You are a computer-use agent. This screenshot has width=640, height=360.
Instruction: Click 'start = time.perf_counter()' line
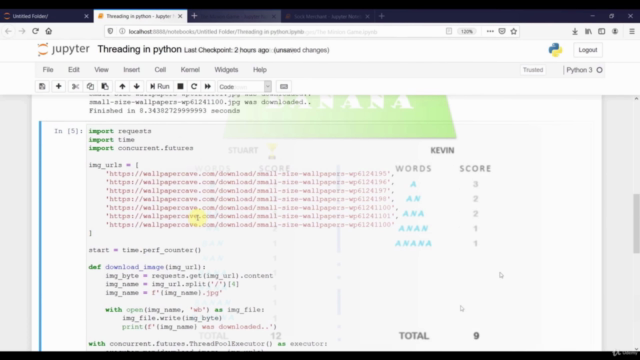pyautogui.click(x=145, y=250)
